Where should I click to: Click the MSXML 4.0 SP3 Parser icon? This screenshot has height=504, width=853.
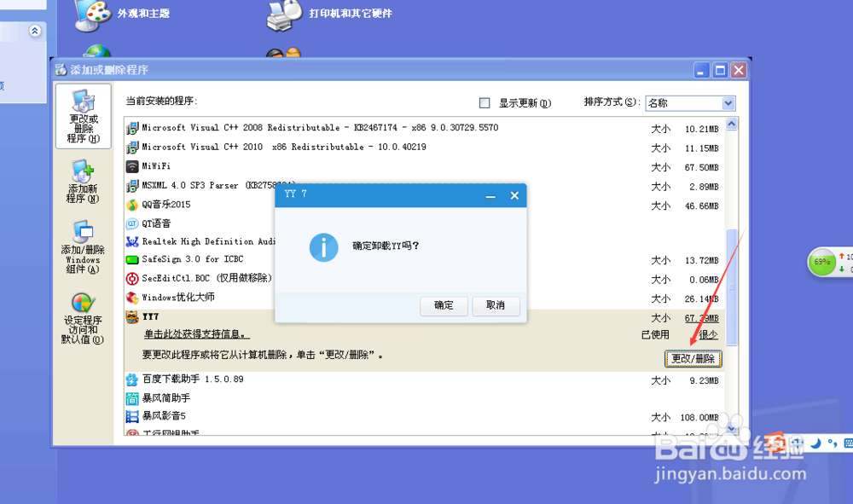(132, 186)
